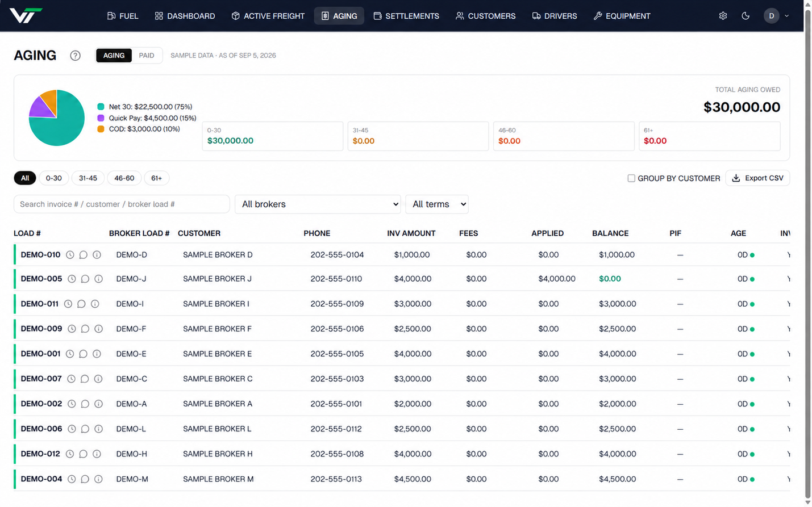The image size is (812, 507).
Task: Click the 31-45 bucket card
Action: pyautogui.click(x=418, y=136)
